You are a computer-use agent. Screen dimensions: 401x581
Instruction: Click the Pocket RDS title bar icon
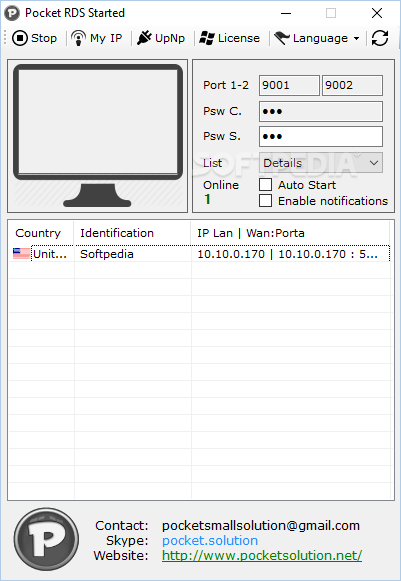(x=12, y=13)
